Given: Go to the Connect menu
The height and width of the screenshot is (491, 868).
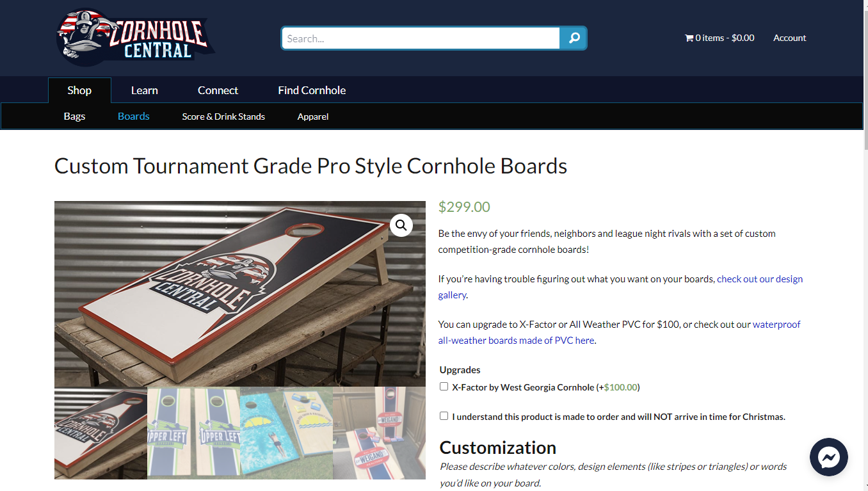Looking at the screenshot, I should click(218, 90).
